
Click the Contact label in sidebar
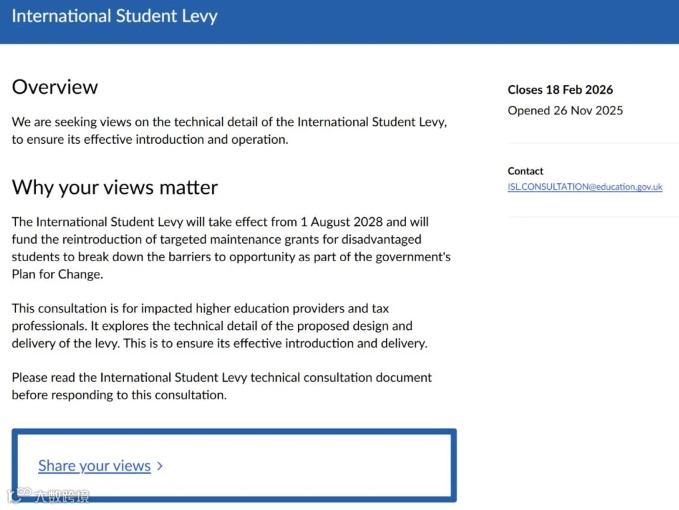point(525,171)
